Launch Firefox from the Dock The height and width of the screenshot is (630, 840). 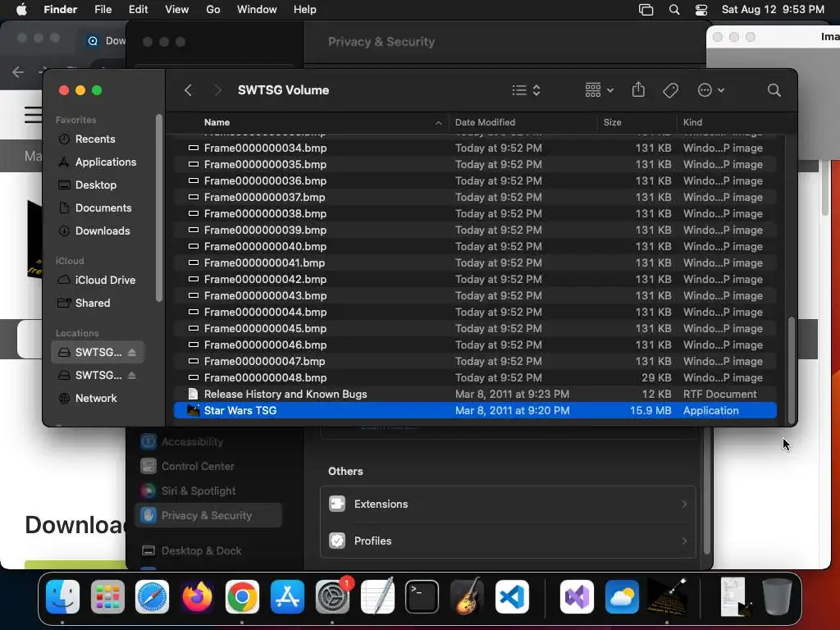point(197,596)
